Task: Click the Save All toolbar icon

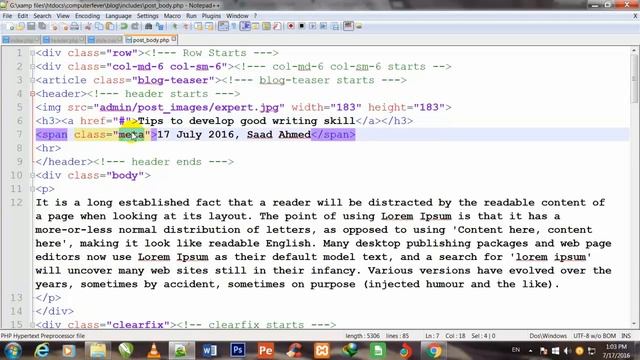Action: [x=42, y=27]
